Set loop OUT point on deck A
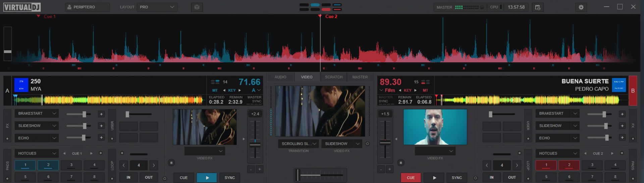The height and width of the screenshot is (183, 644). [149, 177]
